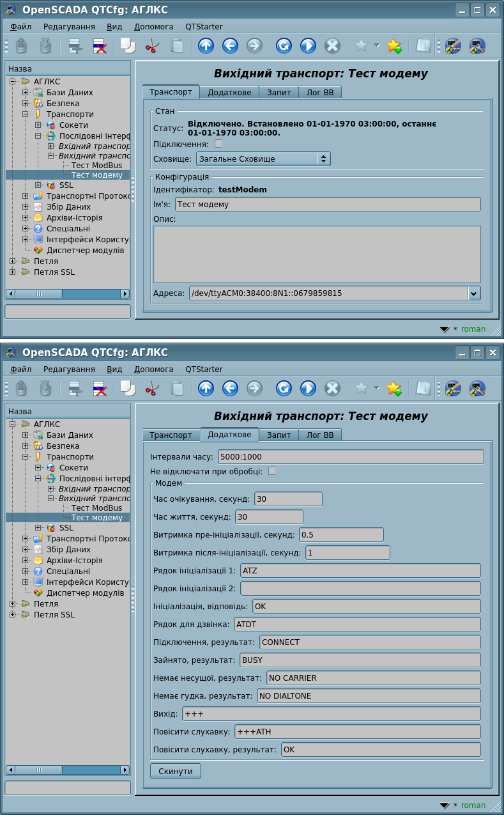
Task: Click the horizontal scrollbar under the upper tree
Action: [x=68, y=293]
